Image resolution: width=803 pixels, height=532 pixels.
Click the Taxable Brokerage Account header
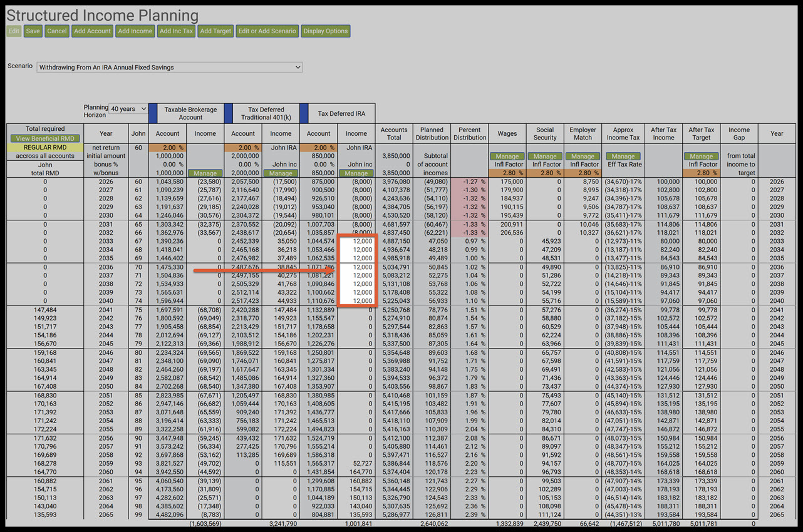click(190, 113)
